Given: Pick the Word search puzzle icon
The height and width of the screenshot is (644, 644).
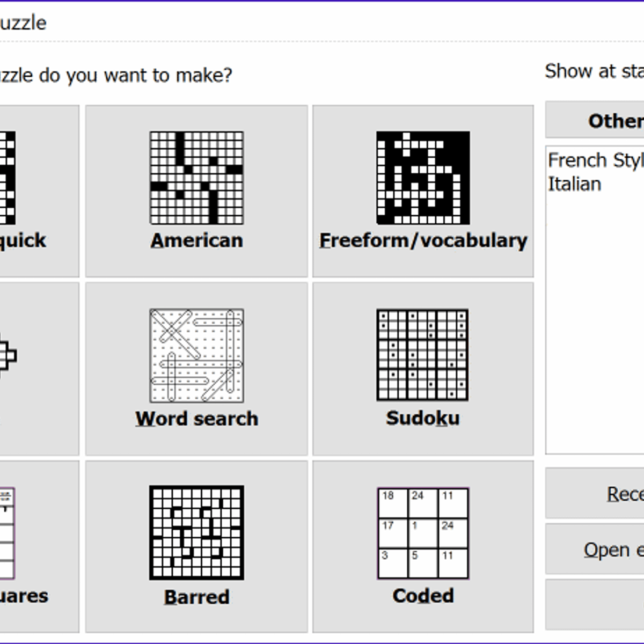Looking at the screenshot, I should point(196,354).
